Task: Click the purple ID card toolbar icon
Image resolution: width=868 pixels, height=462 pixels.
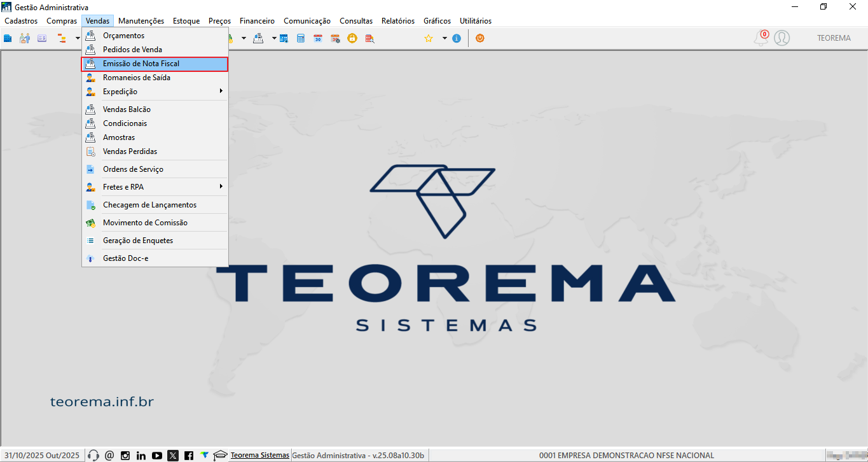Action: [x=42, y=38]
